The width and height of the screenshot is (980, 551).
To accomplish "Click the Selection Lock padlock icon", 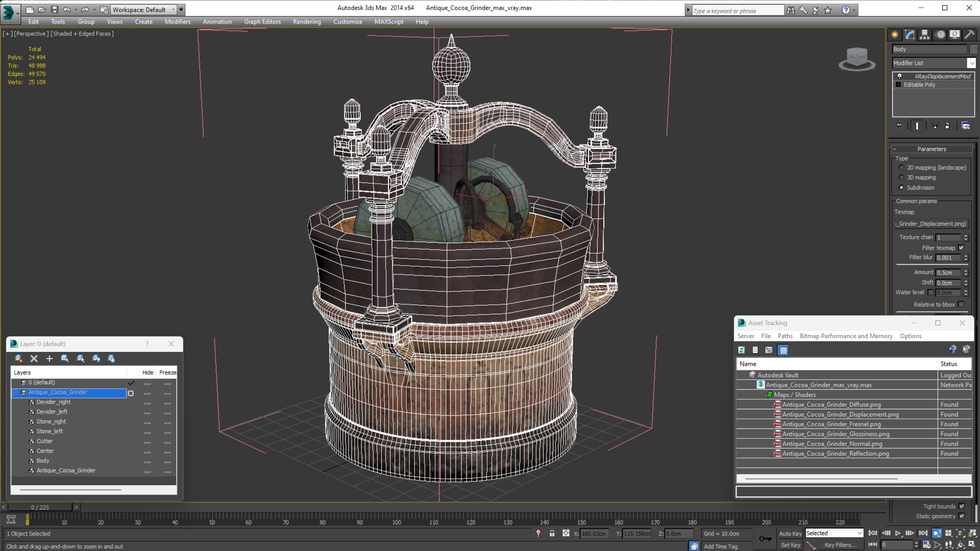I will tap(552, 533).
